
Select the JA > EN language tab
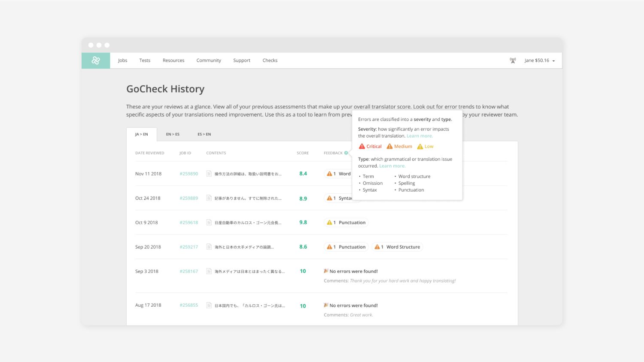coord(142,134)
